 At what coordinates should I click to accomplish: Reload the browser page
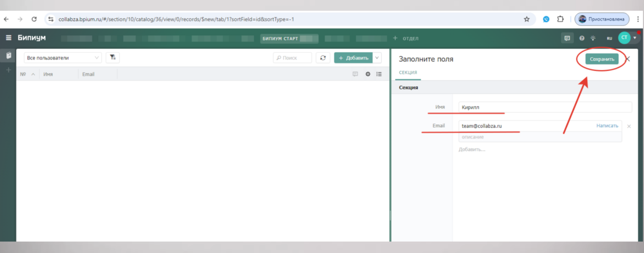[34, 19]
